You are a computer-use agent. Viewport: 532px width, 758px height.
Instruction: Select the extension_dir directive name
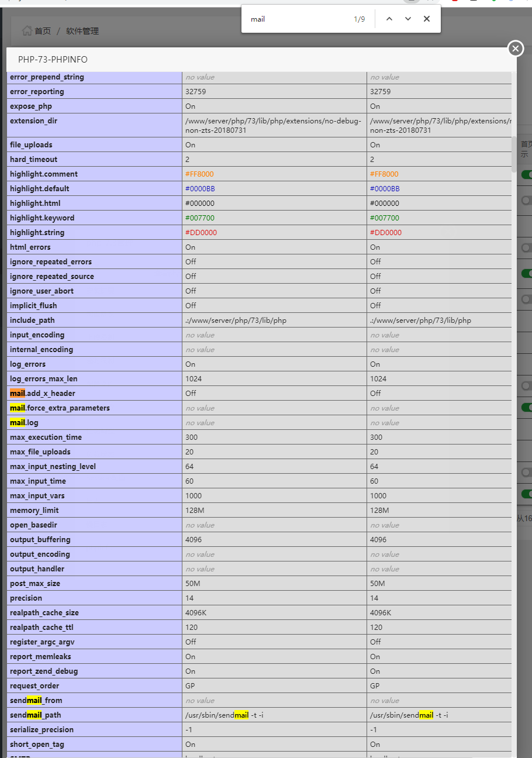click(34, 121)
